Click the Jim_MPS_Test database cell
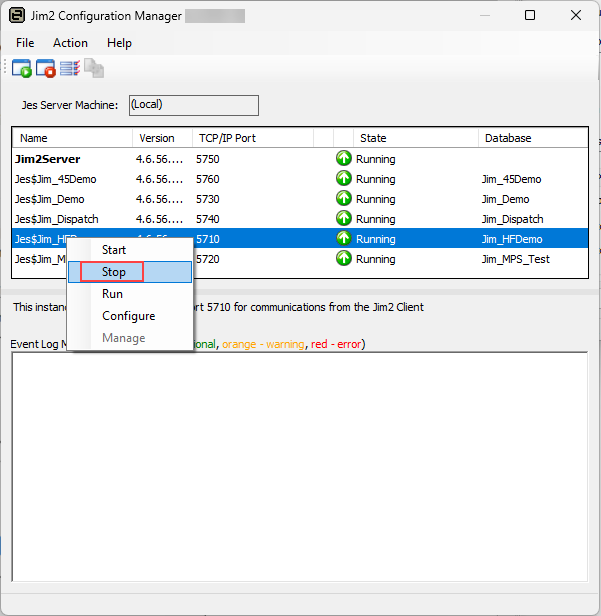Screen dimensions: 601x616 click(516, 259)
